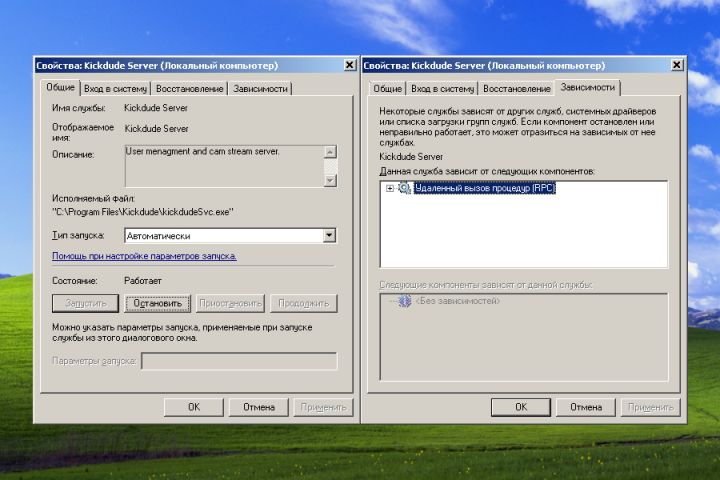Click the 'Остановить' service button
This screenshot has height=480, width=720.
[x=158, y=303]
